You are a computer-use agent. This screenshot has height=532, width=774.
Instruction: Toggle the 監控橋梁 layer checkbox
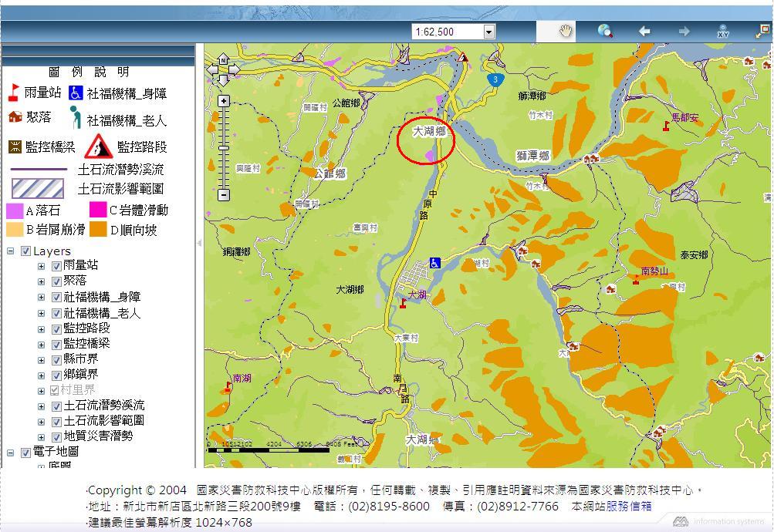pyautogui.click(x=56, y=344)
